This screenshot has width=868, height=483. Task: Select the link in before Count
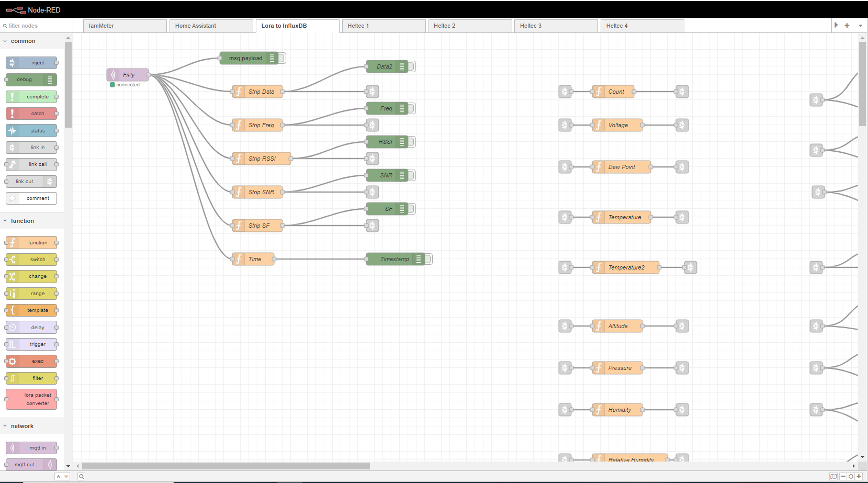coord(565,92)
